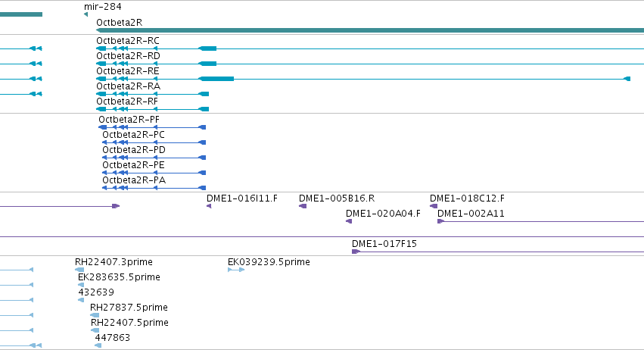Viewport: 644px width, 350px height.
Task: Click the RH22407.3prime label
Action: click(x=114, y=262)
